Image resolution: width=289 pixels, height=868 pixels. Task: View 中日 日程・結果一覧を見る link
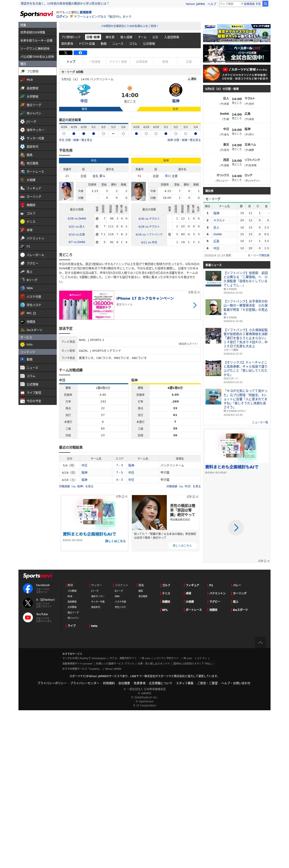(x=76, y=140)
